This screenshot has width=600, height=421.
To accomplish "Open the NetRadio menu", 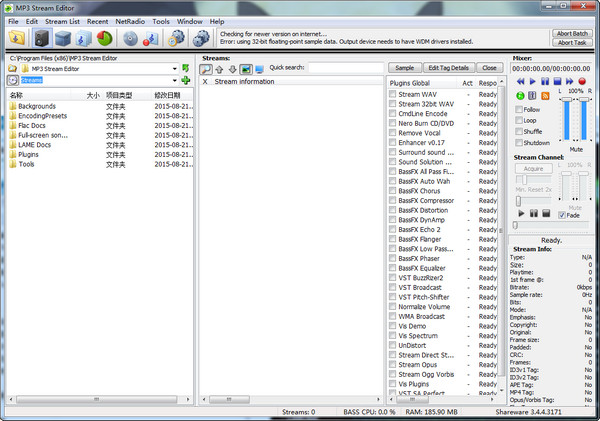I will tap(129, 21).
